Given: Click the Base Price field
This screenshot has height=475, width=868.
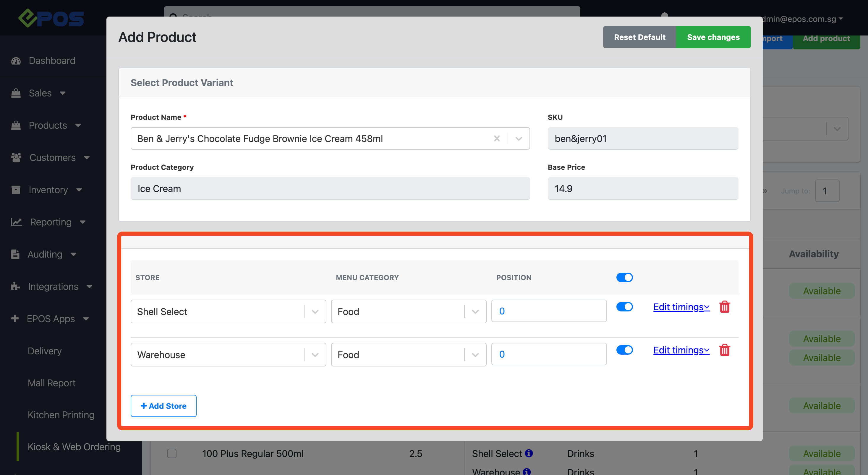Looking at the screenshot, I should pos(643,188).
